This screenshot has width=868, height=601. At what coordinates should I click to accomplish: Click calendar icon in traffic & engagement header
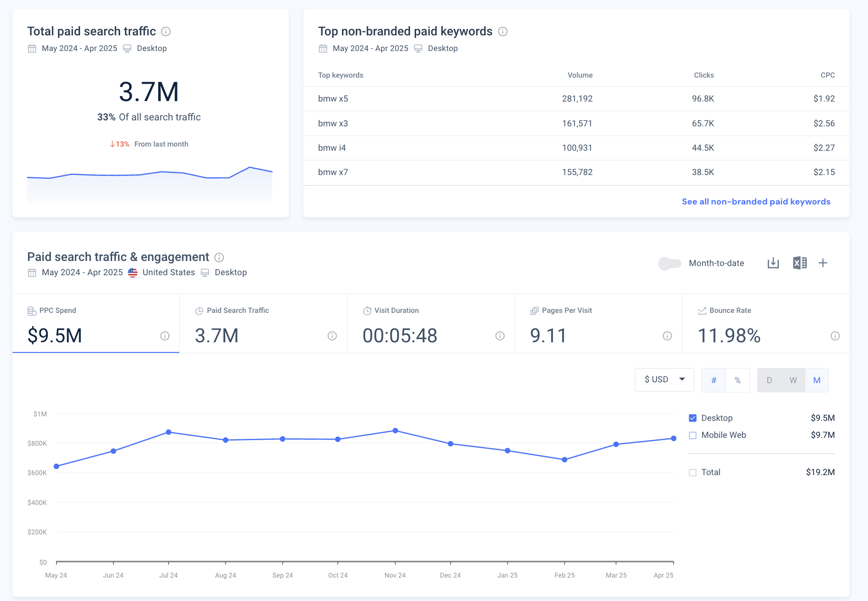click(32, 272)
